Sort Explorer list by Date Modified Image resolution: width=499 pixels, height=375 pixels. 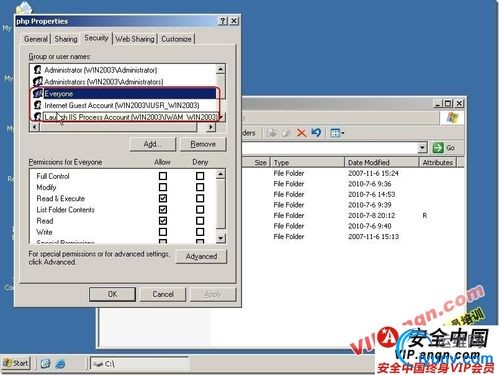[381, 163]
